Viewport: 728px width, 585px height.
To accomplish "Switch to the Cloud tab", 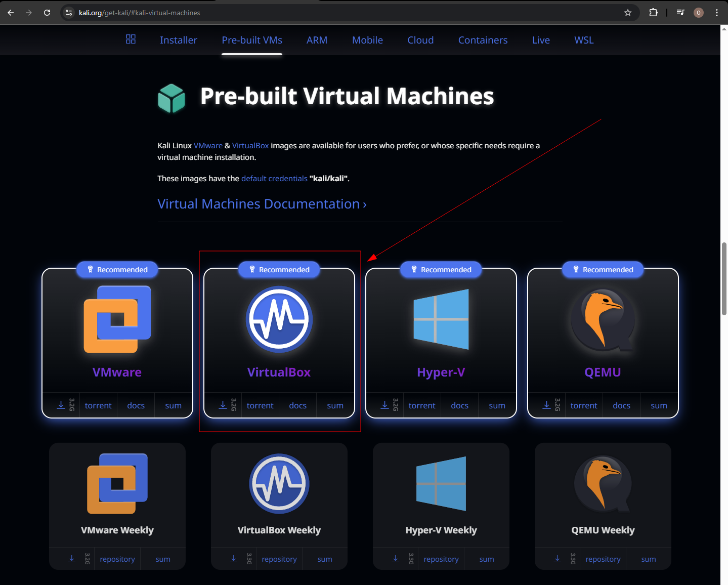I will (420, 40).
